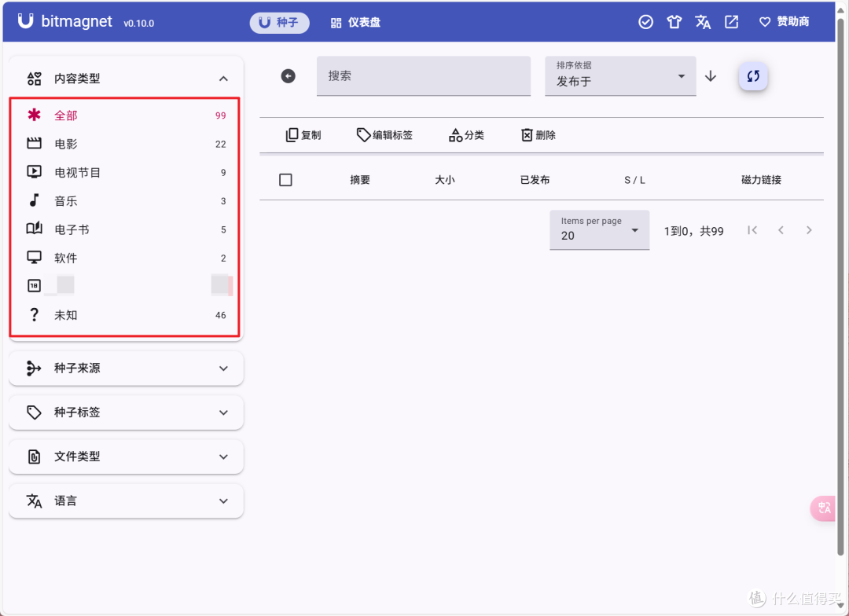Click the 种子来源 source branch icon
Viewport: 849px width, 616px height.
(34, 368)
